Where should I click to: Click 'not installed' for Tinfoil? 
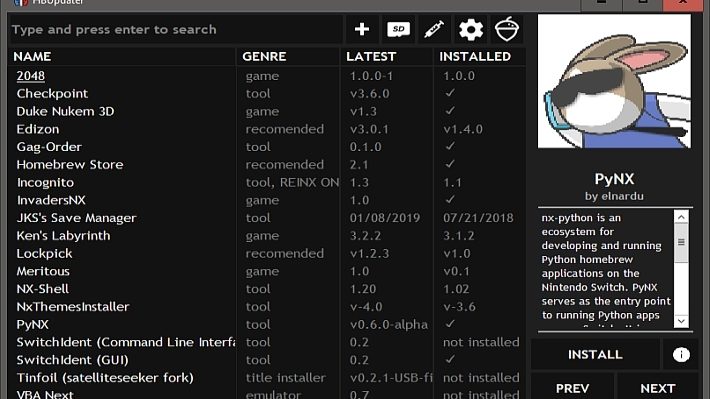tap(481, 377)
